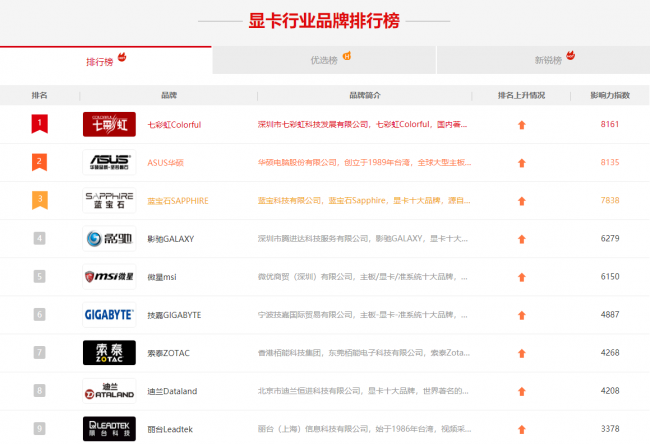Click the ASUS brand logo
Screen dimensions: 650x444
point(109,163)
